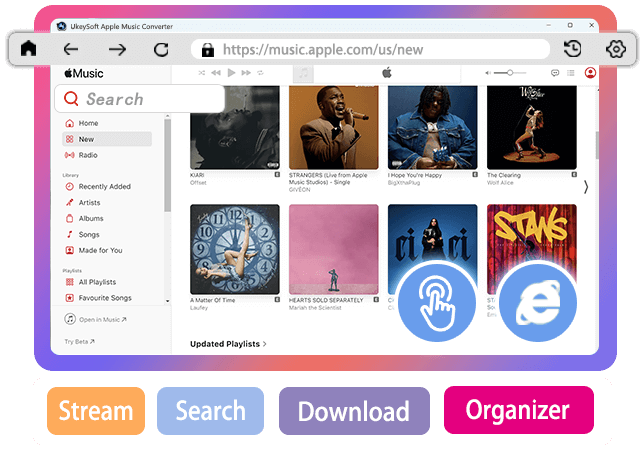Click the Wolf Alice artist name
The height and width of the screenshot is (450, 640).
(500, 183)
